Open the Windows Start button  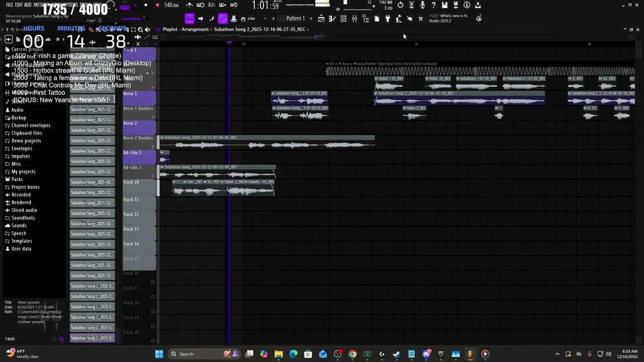click(x=159, y=354)
